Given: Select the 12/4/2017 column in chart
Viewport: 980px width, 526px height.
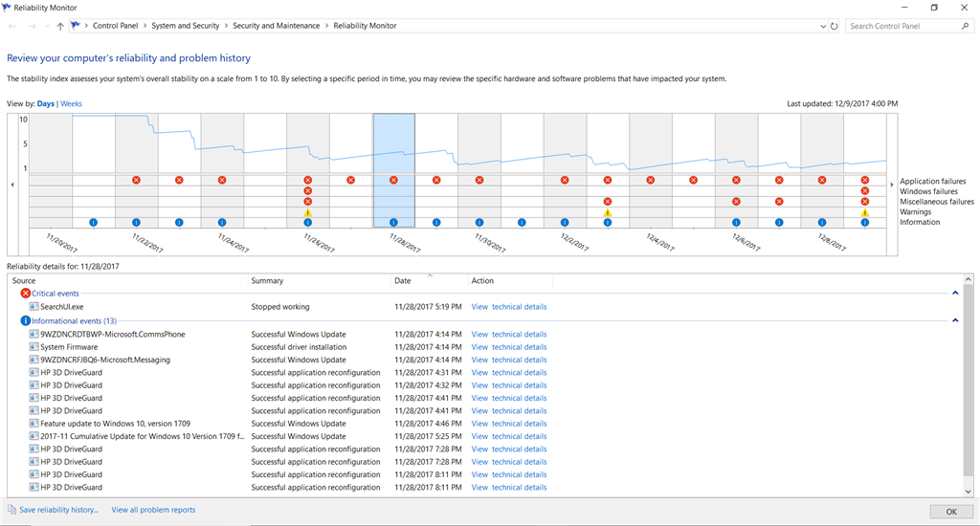Looking at the screenshot, I should [x=650, y=170].
